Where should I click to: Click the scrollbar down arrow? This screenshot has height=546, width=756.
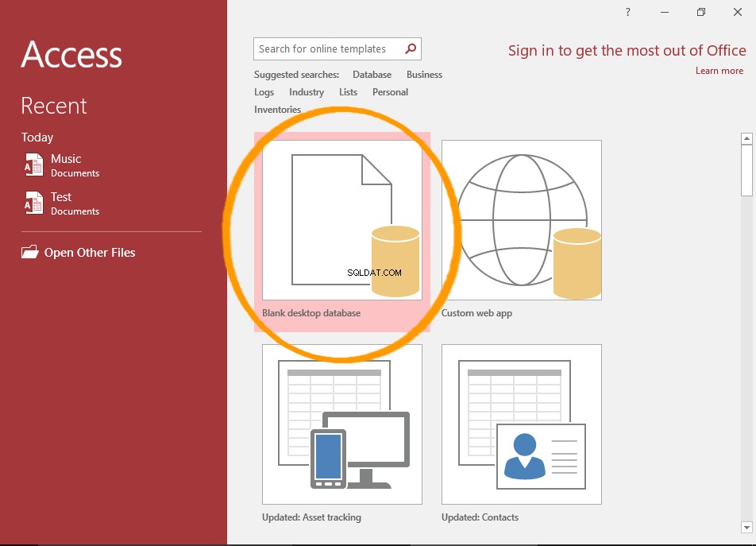[746, 528]
